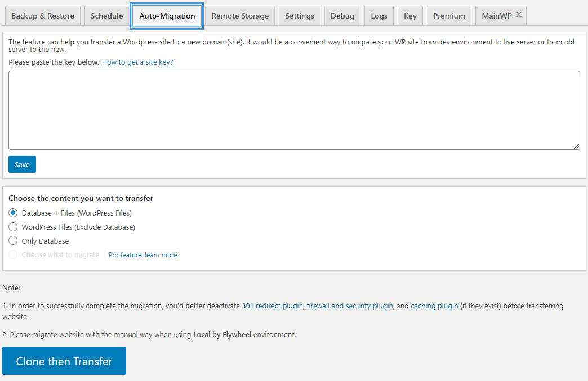588x381 pixels.
Task: Follow the 'How to get a site key?' link
Action: tap(137, 62)
